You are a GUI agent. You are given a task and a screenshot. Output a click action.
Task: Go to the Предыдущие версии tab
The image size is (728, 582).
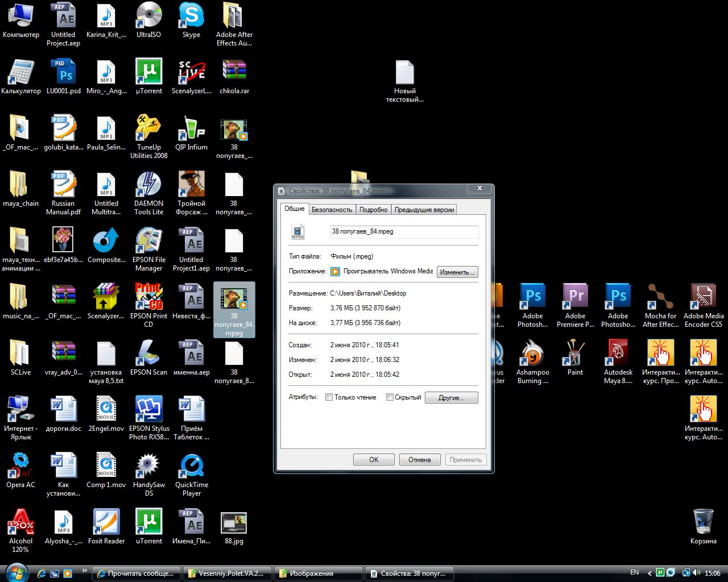tap(424, 210)
